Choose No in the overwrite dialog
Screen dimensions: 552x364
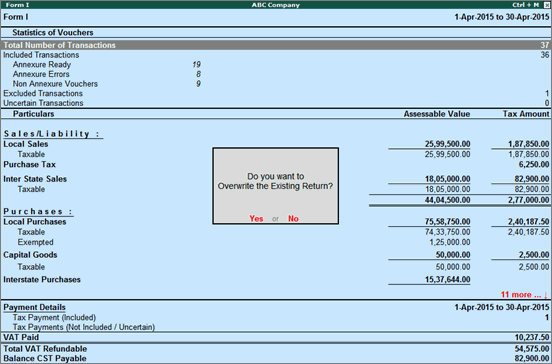click(293, 219)
